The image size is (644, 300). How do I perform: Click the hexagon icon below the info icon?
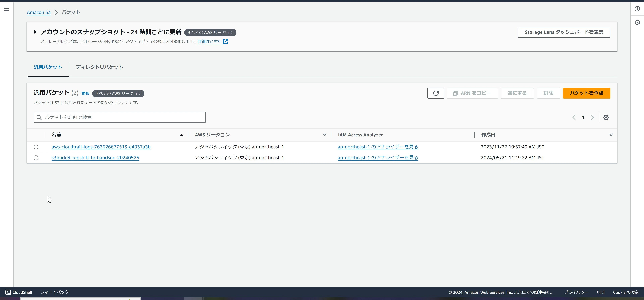637,22
